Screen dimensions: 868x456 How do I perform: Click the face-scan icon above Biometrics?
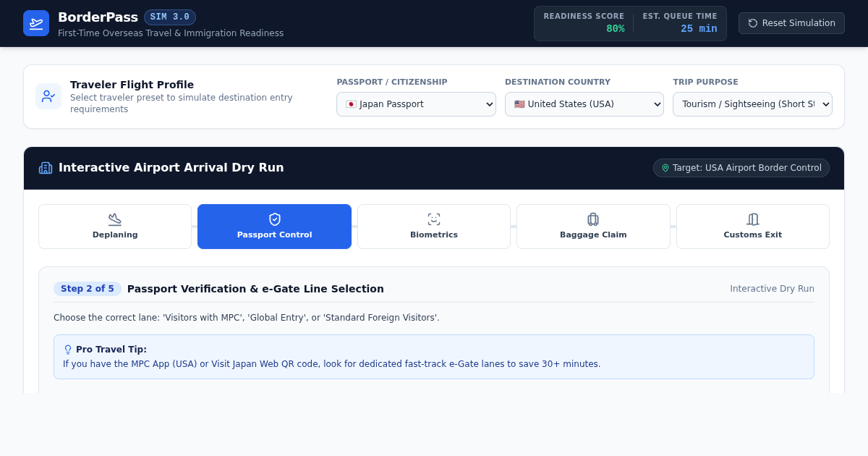(x=434, y=219)
